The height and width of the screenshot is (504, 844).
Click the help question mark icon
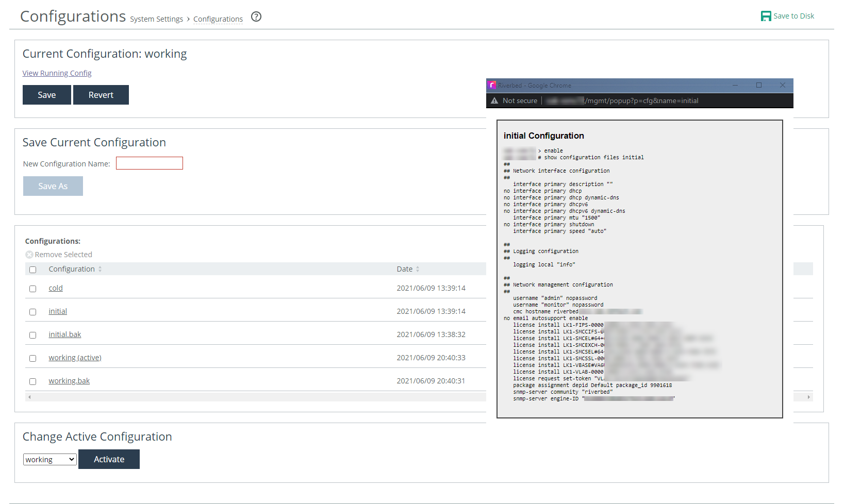click(256, 17)
